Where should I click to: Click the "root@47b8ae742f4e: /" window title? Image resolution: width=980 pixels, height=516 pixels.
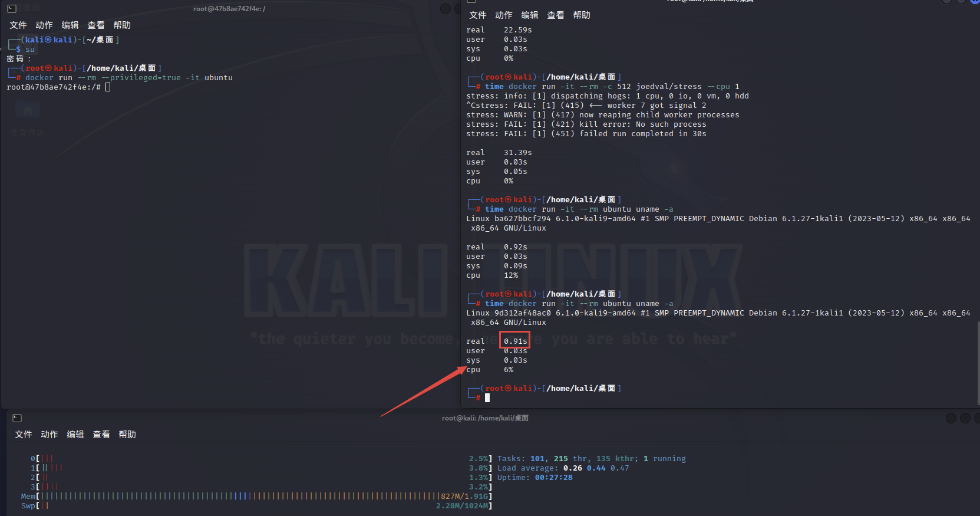[x=229, y=9]
